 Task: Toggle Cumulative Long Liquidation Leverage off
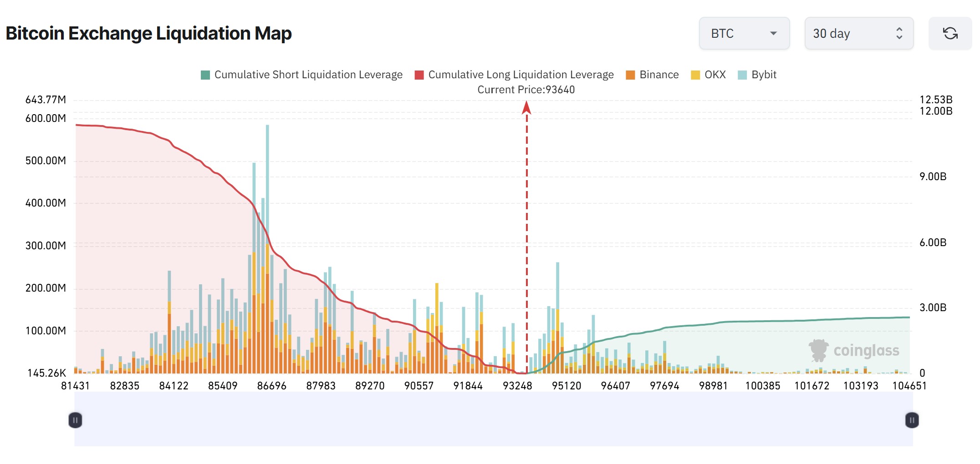(521, 74)
